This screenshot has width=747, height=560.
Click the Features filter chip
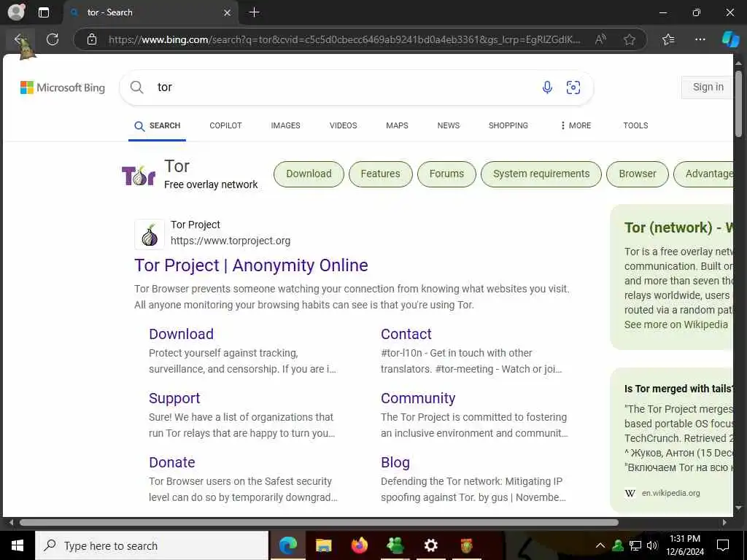[x=380, y=174]
